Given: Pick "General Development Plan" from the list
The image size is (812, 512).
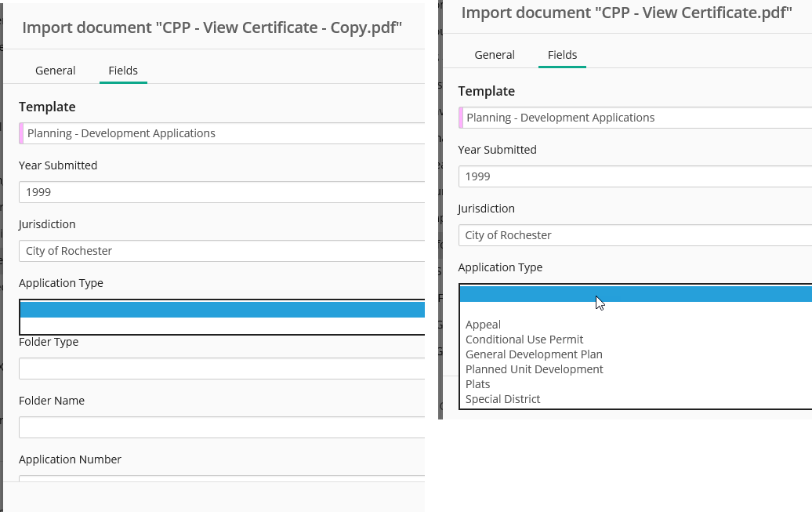Looking at the screenshot, I should (x=534, y=354).
